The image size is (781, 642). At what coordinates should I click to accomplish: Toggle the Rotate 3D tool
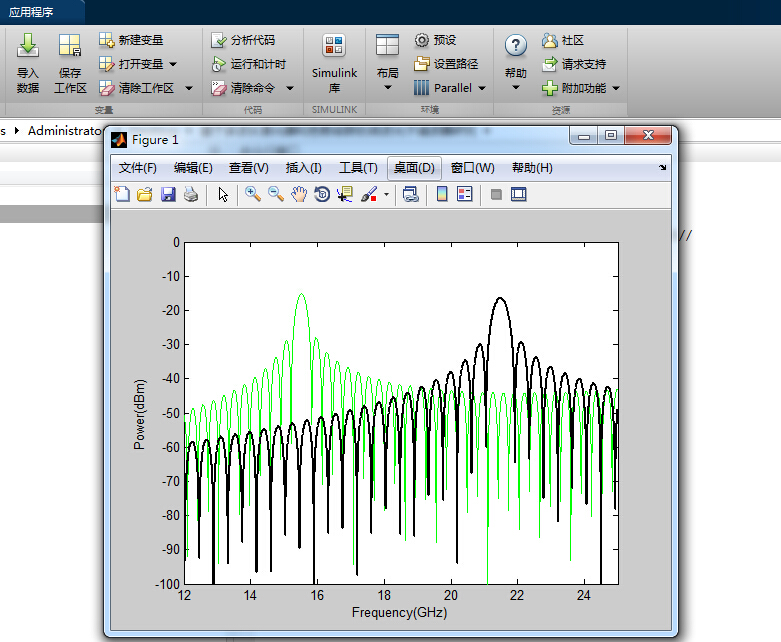coord(322,194)
